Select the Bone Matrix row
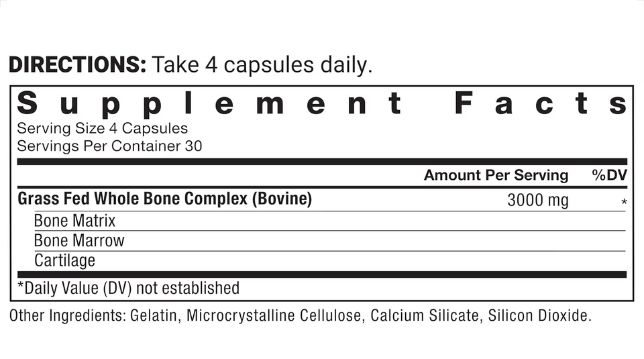This screenshot has height=359, width=644. coord(74,221)
